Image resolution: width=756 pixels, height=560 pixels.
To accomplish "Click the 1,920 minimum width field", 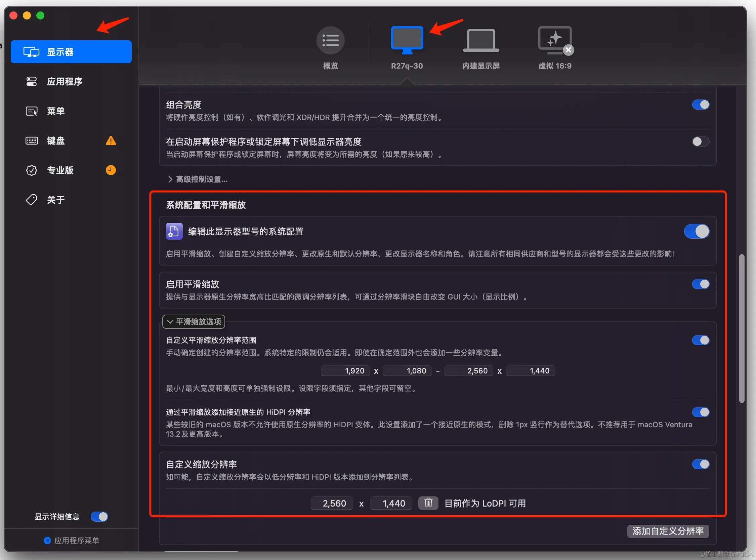I will (345, 371).
